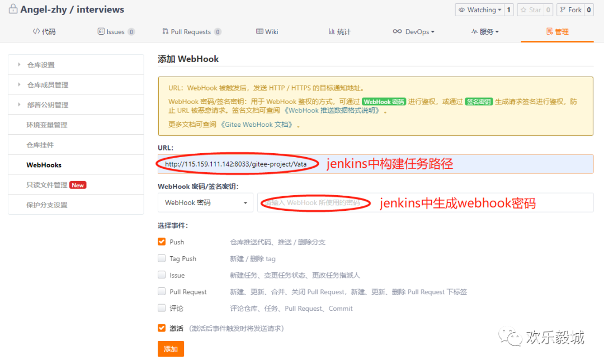Click the private repository lock icon
This screenshot has height=364, width=604.
[x=13, y=9]
